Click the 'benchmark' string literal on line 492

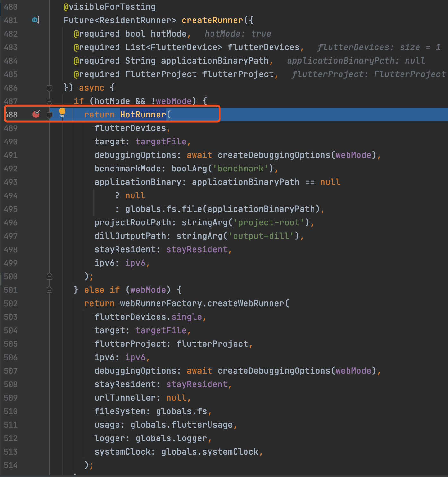pyautogui.click(x=242, y=169)
